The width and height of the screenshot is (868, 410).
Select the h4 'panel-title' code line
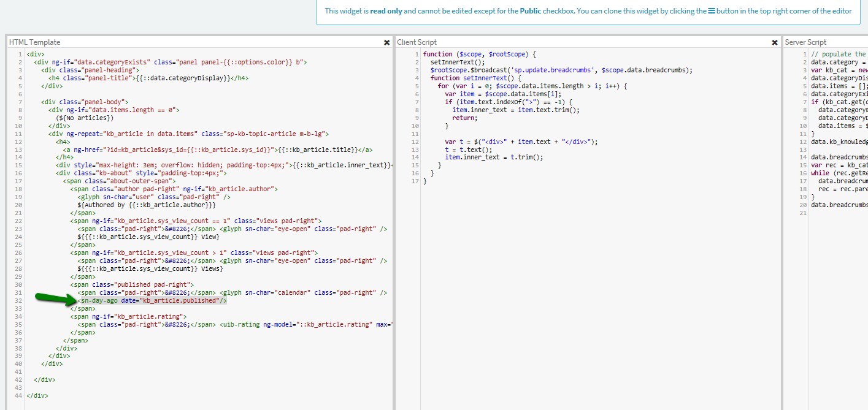click(148, 78)
